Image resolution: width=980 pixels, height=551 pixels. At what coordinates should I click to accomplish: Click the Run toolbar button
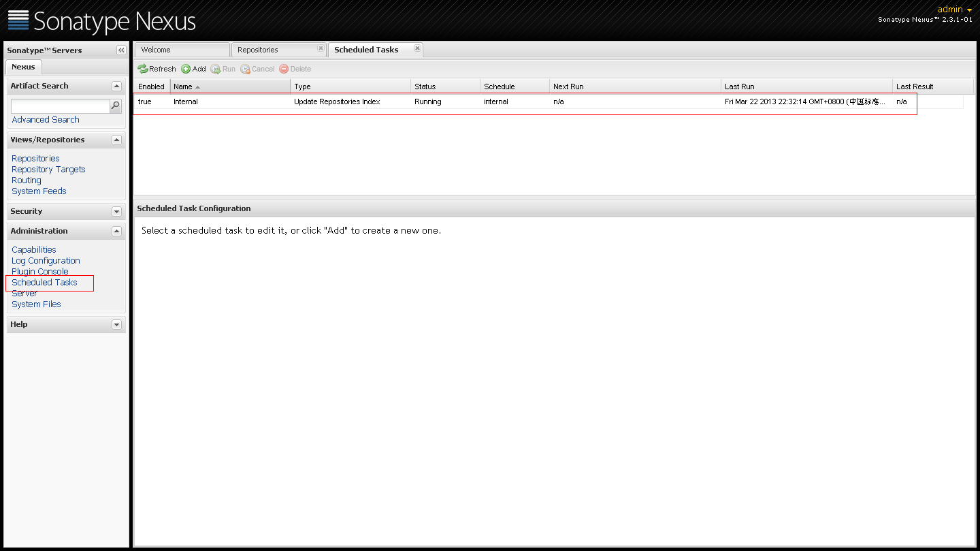(x=223, y=69)
